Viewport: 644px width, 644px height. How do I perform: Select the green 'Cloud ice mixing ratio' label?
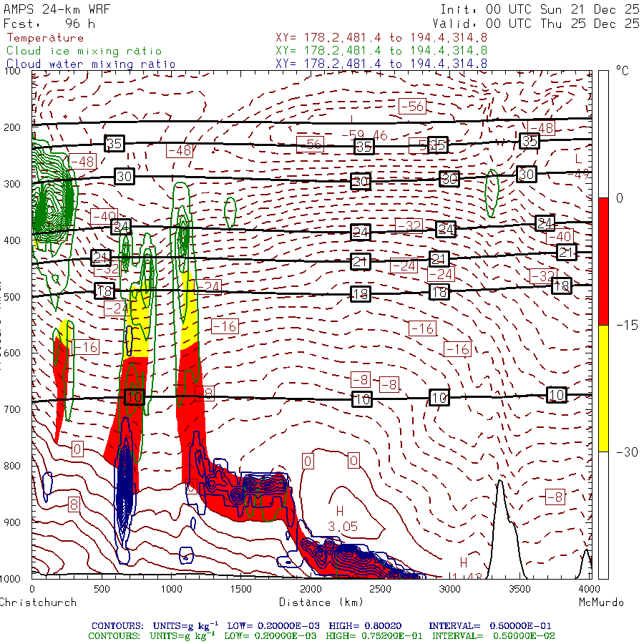[x=84, y=51]
